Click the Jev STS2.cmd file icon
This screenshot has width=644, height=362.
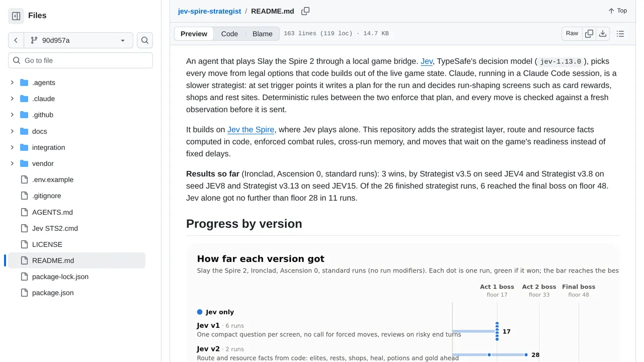coord(24,228)
